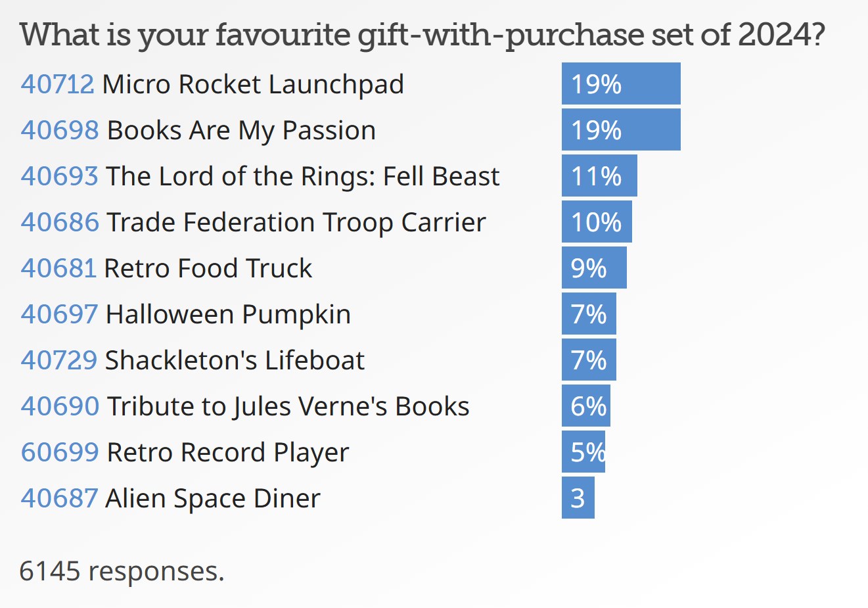Viewport: 868px width, 608px height.
Task: Click the 19% bar for Micro Rocket Launchpad
Action: (x=621, y=84)
